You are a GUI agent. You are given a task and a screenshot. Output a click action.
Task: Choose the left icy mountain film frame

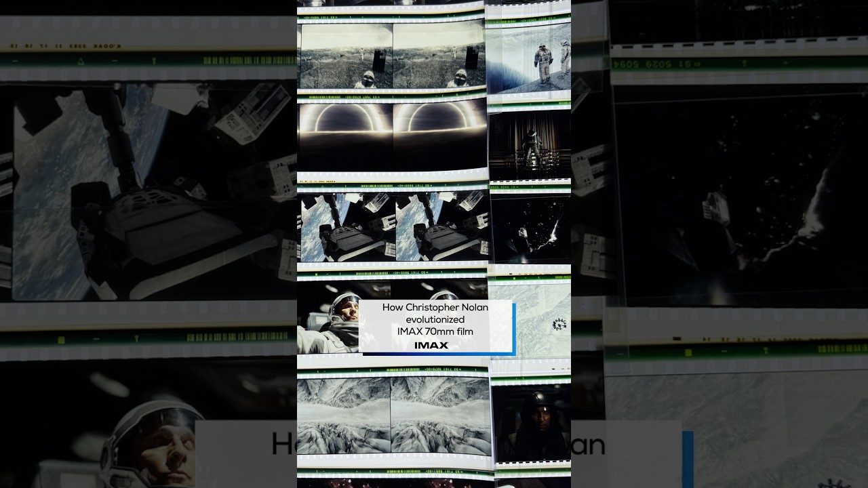coord(344,415)
